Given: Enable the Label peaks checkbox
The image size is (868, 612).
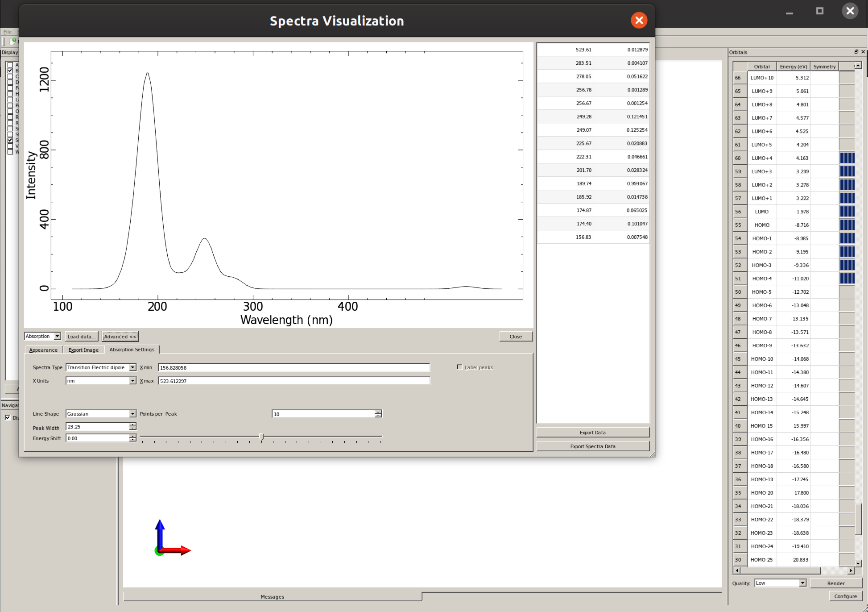Looking at the screenshot, I should click(459, 367).
